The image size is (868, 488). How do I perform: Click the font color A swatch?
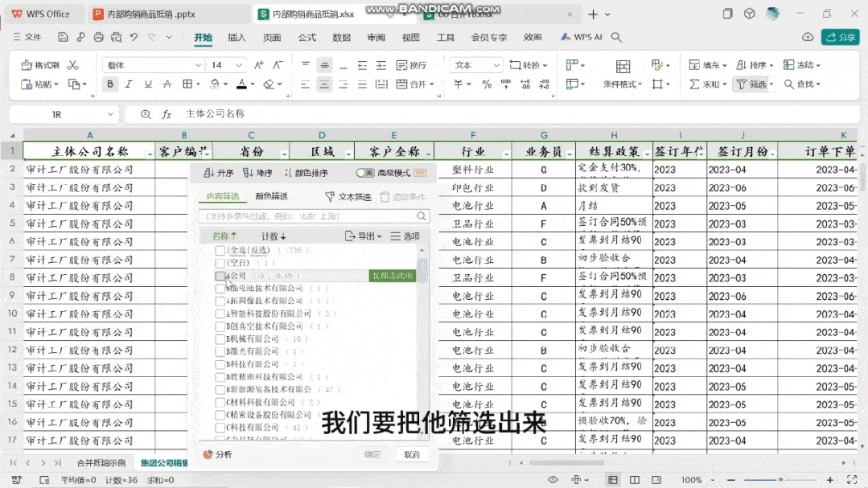tap(242, 84)
